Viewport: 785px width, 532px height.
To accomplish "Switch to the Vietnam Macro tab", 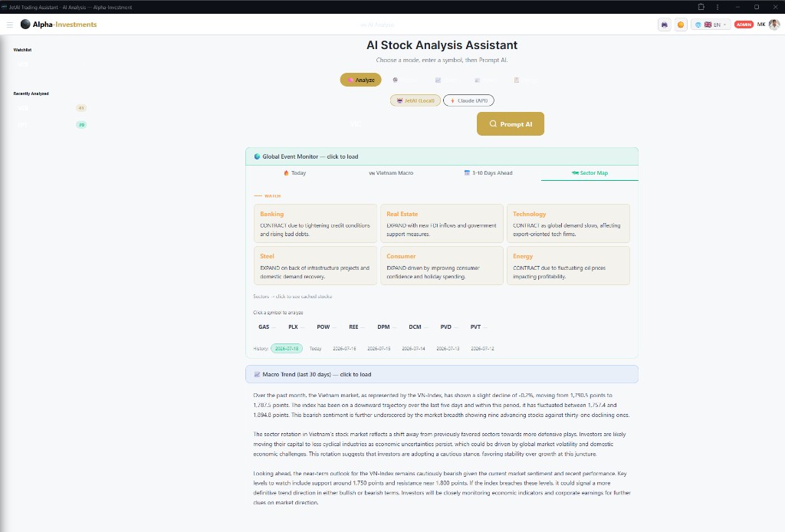I will coord(391,172).
